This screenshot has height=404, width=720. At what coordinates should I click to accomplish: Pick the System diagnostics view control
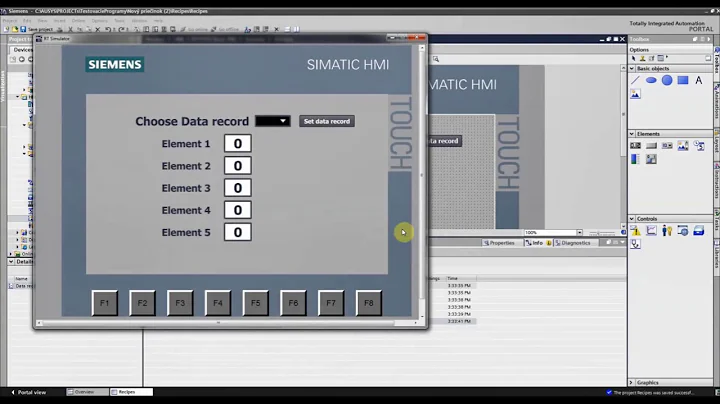pyautogui.click(x=636, y=244)
